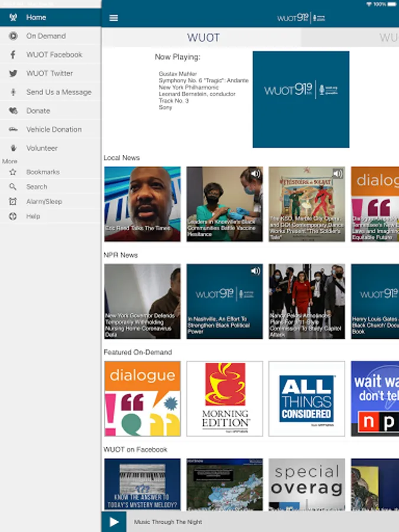Tap the WUOT 91.9 now playing artwork
Viewport: 399px width, 532px height.
pyautogui.click(x=301, y=99)
